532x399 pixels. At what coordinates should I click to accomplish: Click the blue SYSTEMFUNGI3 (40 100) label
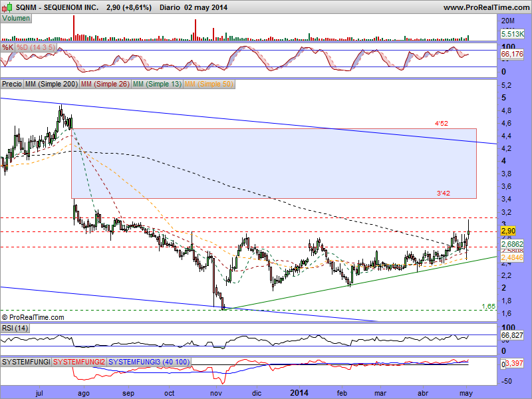coord(149,362)
